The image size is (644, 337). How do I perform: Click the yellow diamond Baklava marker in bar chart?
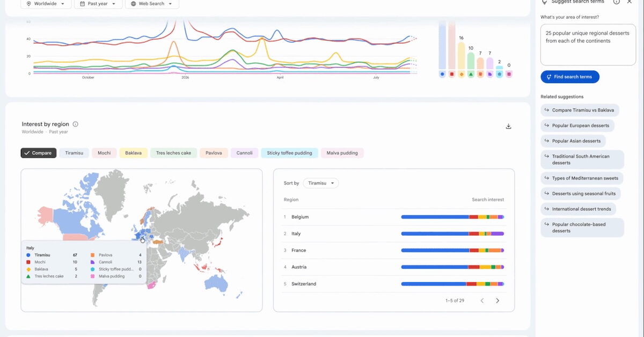coord(461,74)
